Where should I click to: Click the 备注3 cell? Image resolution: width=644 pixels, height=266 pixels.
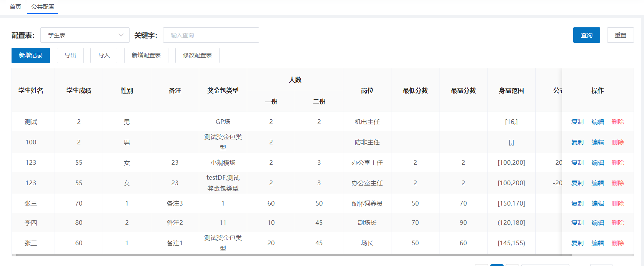click(175, 203)
